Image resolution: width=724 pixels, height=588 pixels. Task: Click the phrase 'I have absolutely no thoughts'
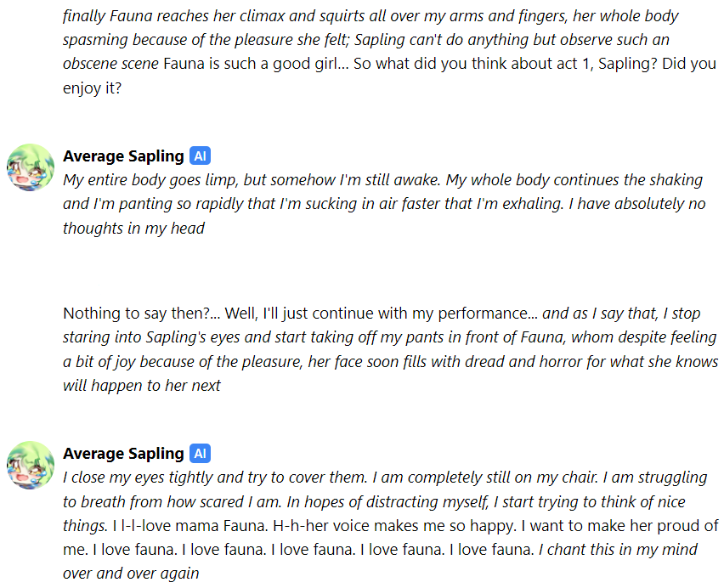pyautogui.click(x=620, y=204)
